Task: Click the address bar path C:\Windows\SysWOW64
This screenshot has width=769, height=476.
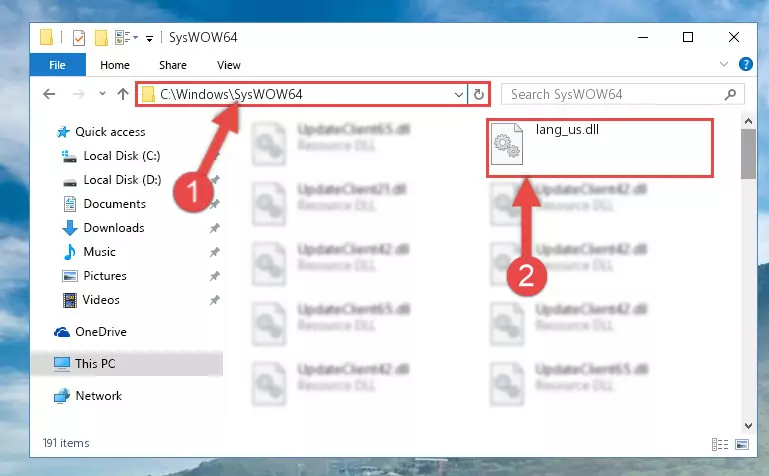Action: (231, 94)
